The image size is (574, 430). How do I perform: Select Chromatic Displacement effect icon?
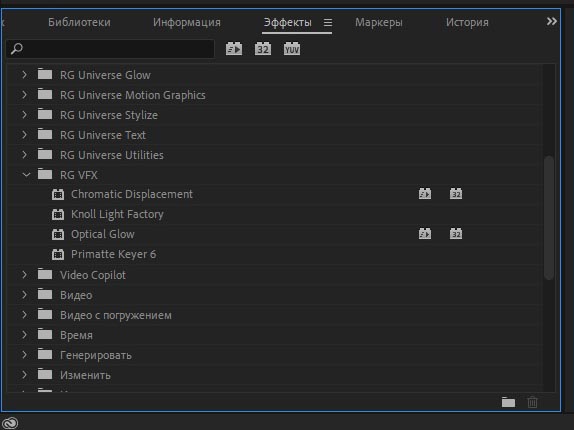click(58, 194)
